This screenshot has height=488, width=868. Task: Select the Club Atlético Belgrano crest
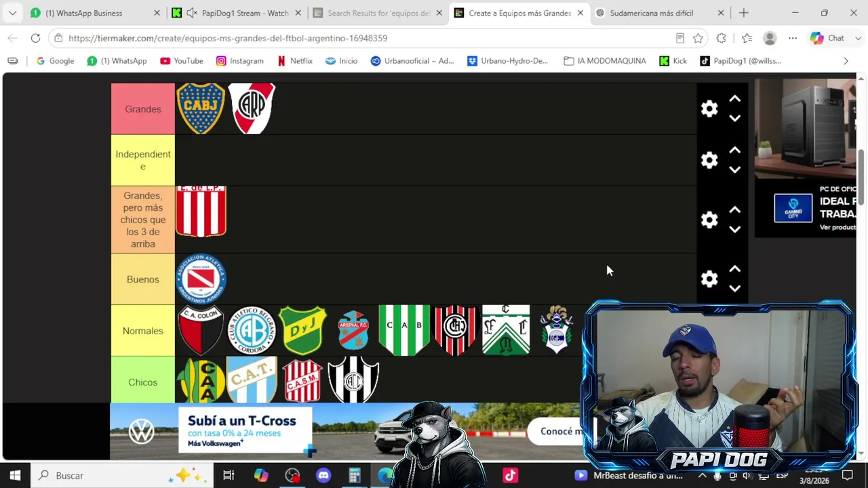tap(252, 331)
